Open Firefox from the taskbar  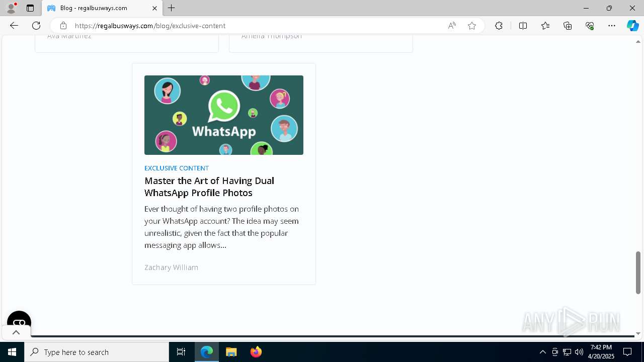tap(256, 352)
